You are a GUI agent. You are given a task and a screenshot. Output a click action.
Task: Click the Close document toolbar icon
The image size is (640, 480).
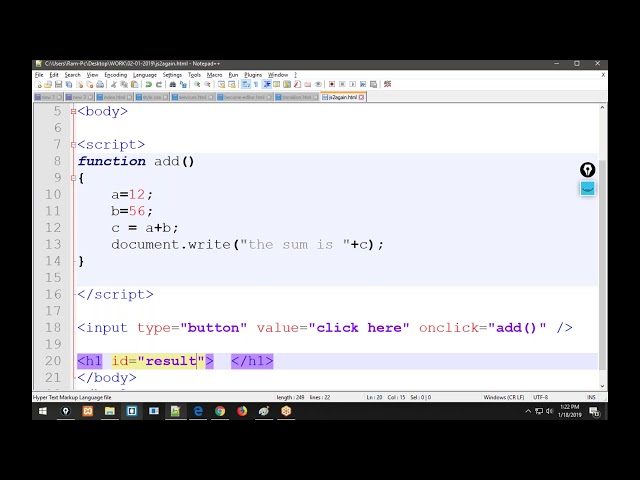click(80, 84)
